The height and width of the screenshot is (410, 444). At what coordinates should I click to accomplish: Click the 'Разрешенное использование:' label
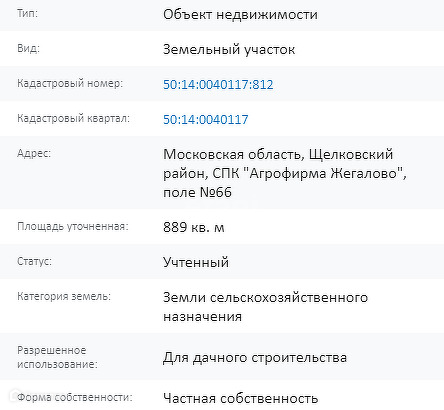click(57, 357)
